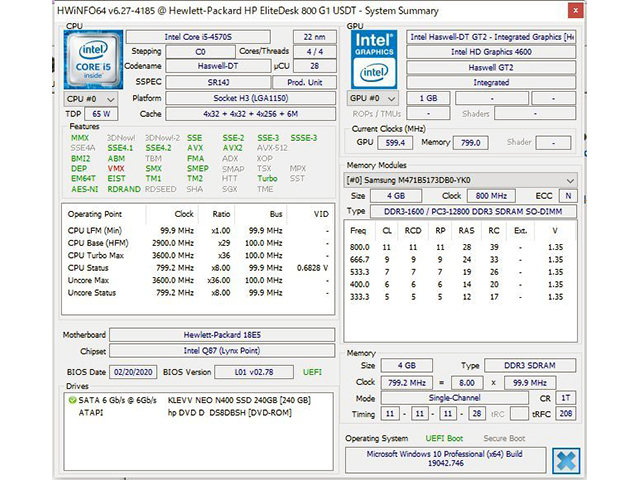Image resolution: width=640 pixels, height=480 pixels.
Task: Select the hp DVD D DS8DBSH drive entry
Action: (x=198, y=413)
